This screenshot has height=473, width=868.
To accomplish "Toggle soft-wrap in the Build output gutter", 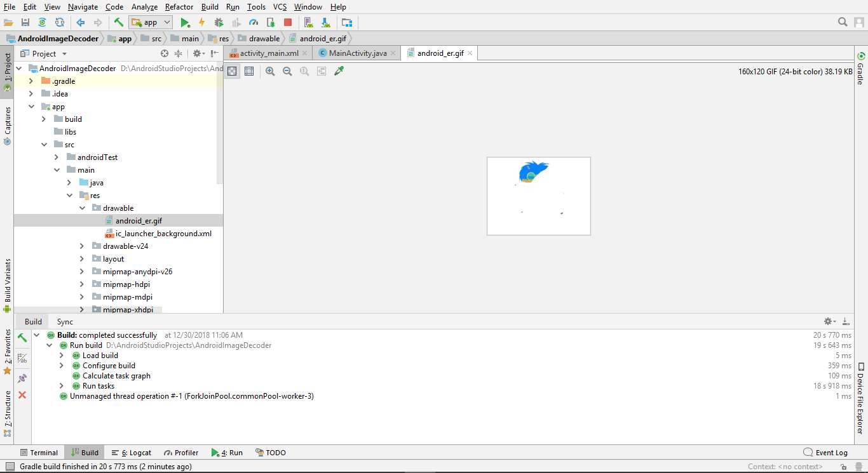I will pos(22,357).
